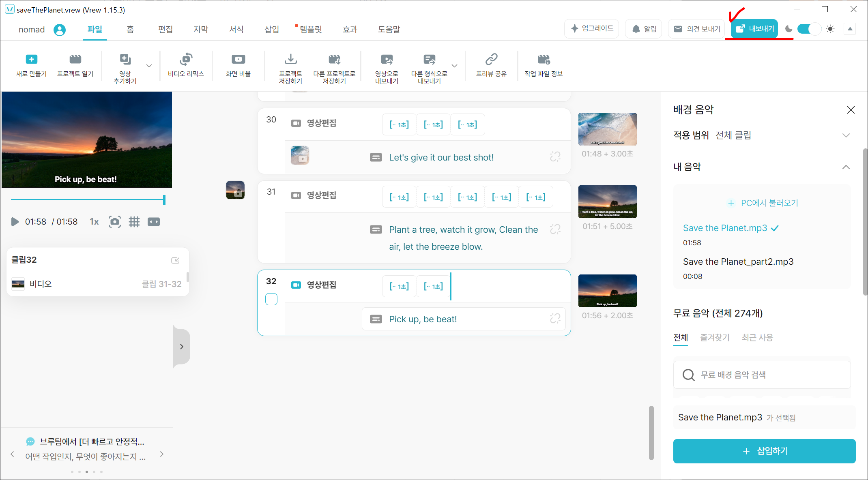Click the 새로 만들기 new project icon
868x480 pixels.
pos(31,60)
